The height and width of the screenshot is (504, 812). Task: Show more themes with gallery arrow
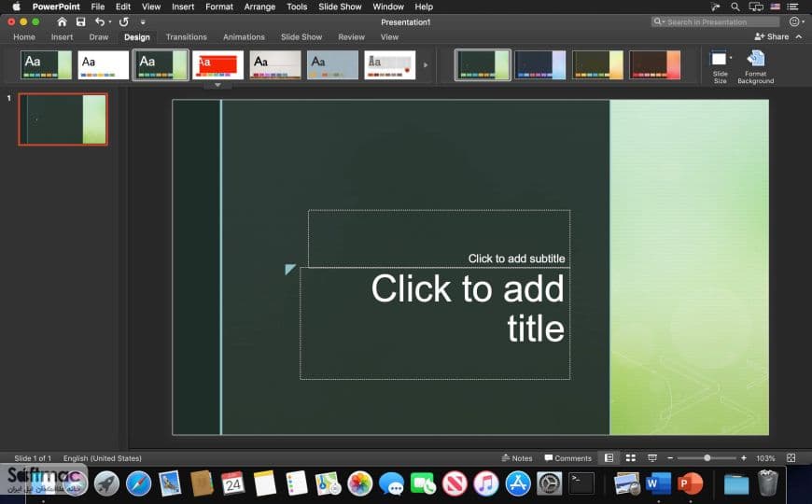tap(426, 65)
